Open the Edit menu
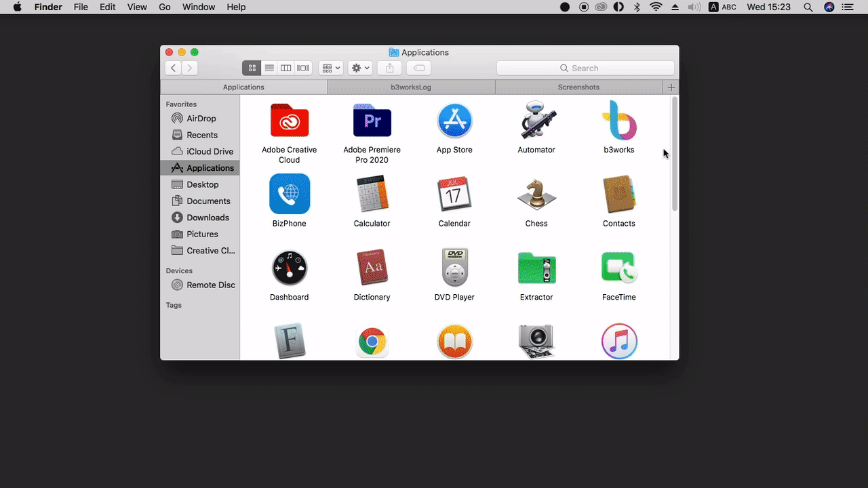Screen dimensions: 868x488 coord(107,7)
